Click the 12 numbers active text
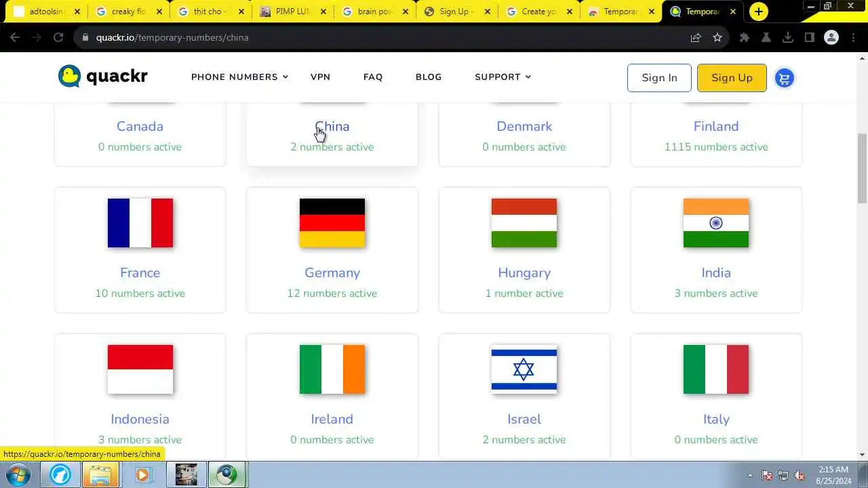Viewport: 868px width, 488px height. [332, 293]
